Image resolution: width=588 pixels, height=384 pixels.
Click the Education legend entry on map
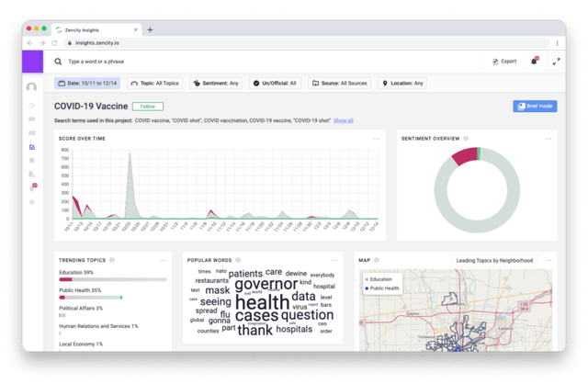coord(379,279)
